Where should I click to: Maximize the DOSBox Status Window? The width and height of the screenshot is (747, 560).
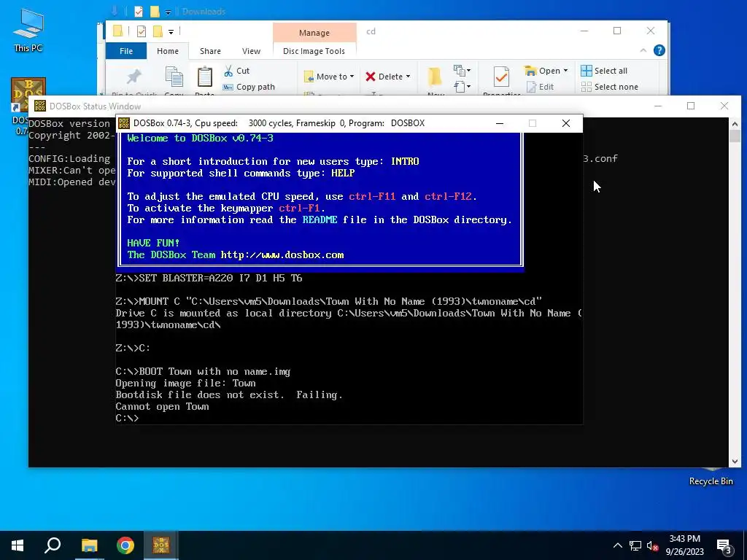tap(691, 106)
